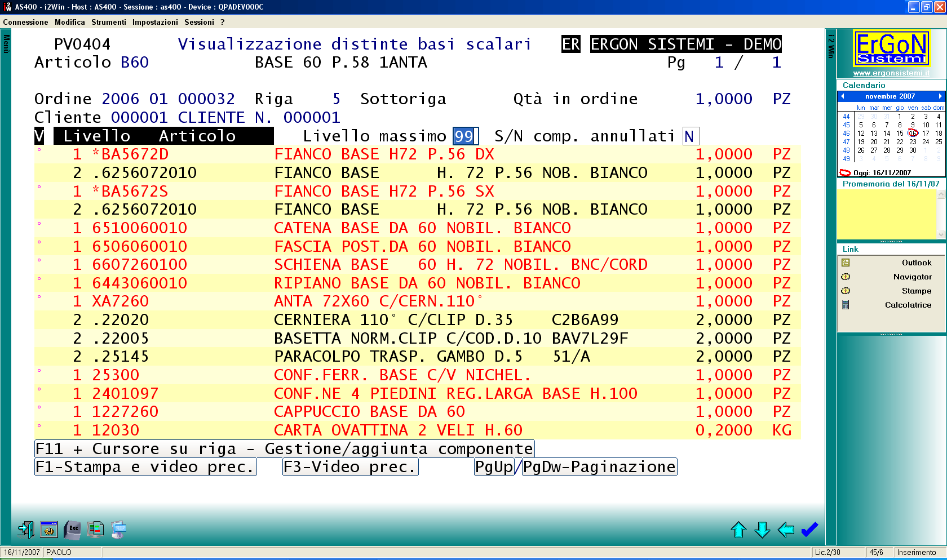The image size is (947, 560).
Task: Select row 25300 CONF.FERR. BASE
Action: pos(418,375)
